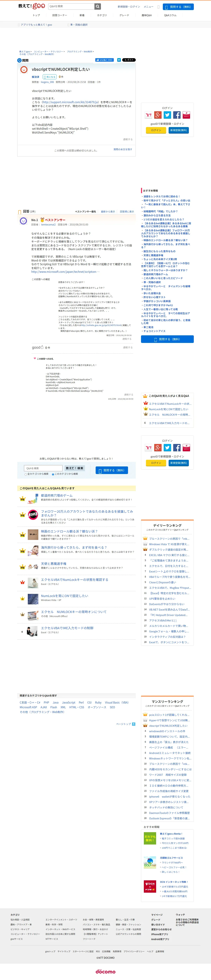Image resolution: width=211 pixels, height=980 pixels.
Task: Select 全カテゴリから検索 radio button
Action: 25,474
